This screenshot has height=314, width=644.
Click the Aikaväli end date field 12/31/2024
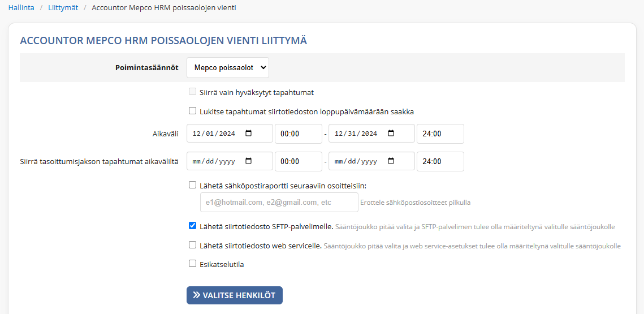pyautogui.click(x=372, y=134)
